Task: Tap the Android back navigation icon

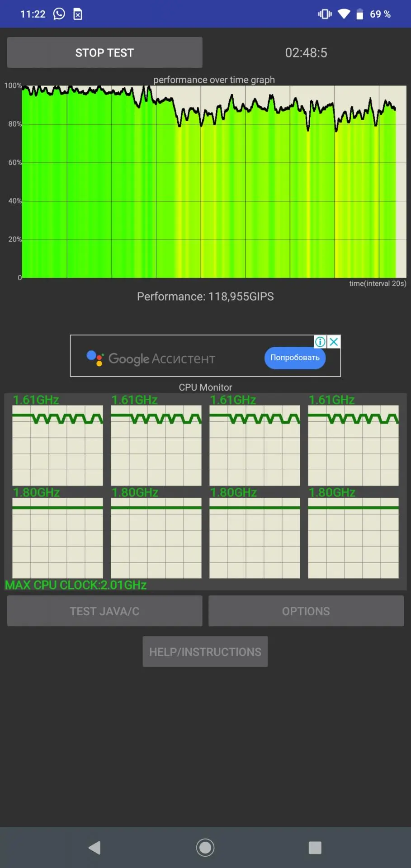Action: [x=94, y=848]
